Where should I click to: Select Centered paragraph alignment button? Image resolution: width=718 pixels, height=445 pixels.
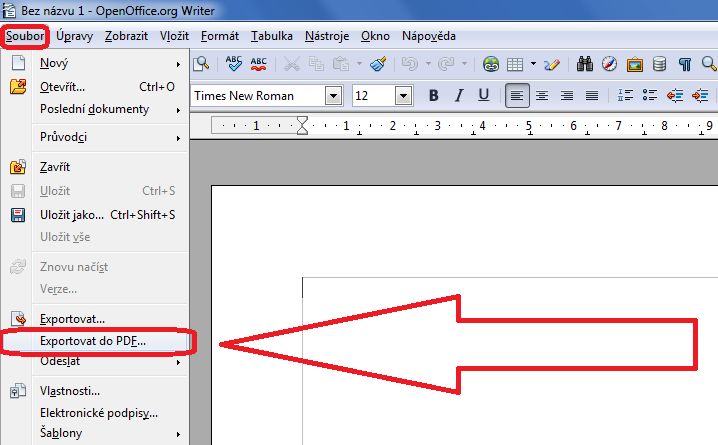coord(542,96)
